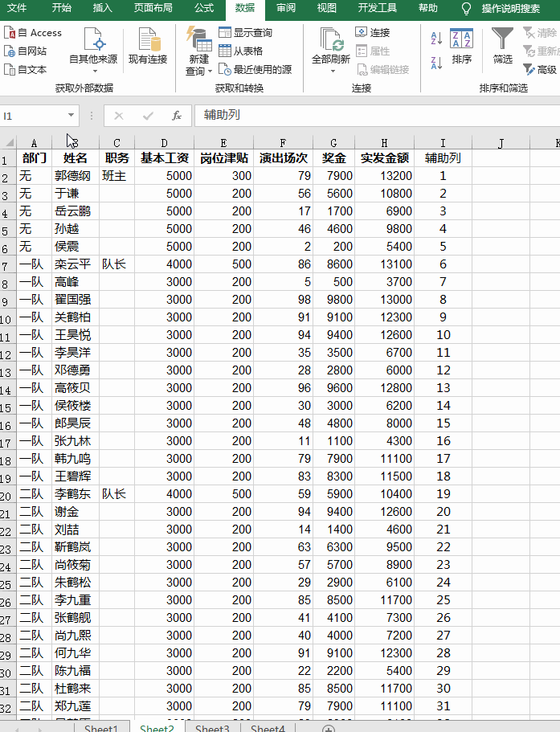This screenshot has width=560, height=732.
Task: Click cell with name 岳云鹏
Action: point(76,211)
